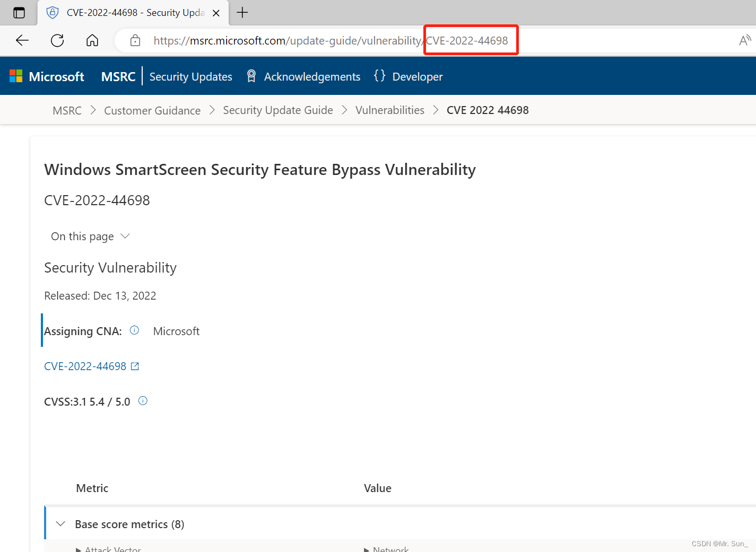Open the browser home page icon
The height and width of the screenshot is (552, 756).
point(92,40)
